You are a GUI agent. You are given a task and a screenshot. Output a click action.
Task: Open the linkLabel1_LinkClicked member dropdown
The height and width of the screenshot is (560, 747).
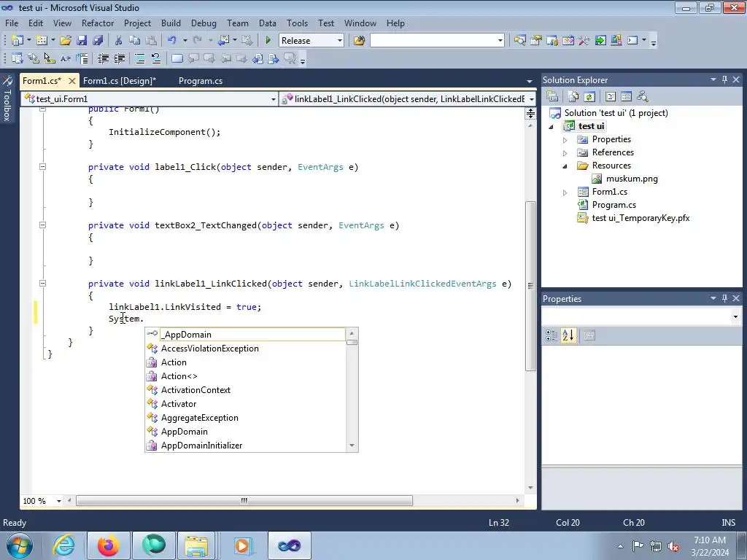click(532, 99)
